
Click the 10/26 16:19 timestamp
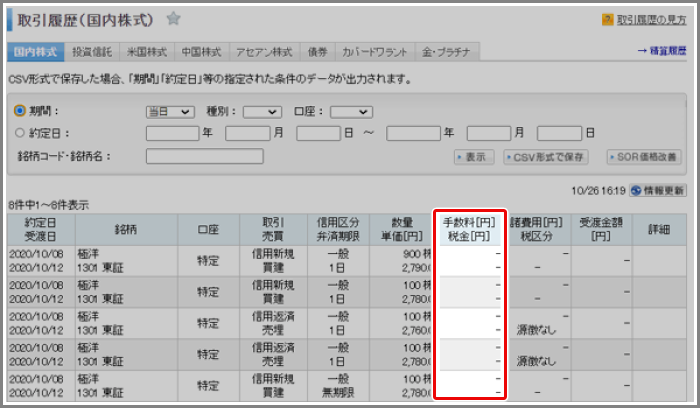click(599, 191)
